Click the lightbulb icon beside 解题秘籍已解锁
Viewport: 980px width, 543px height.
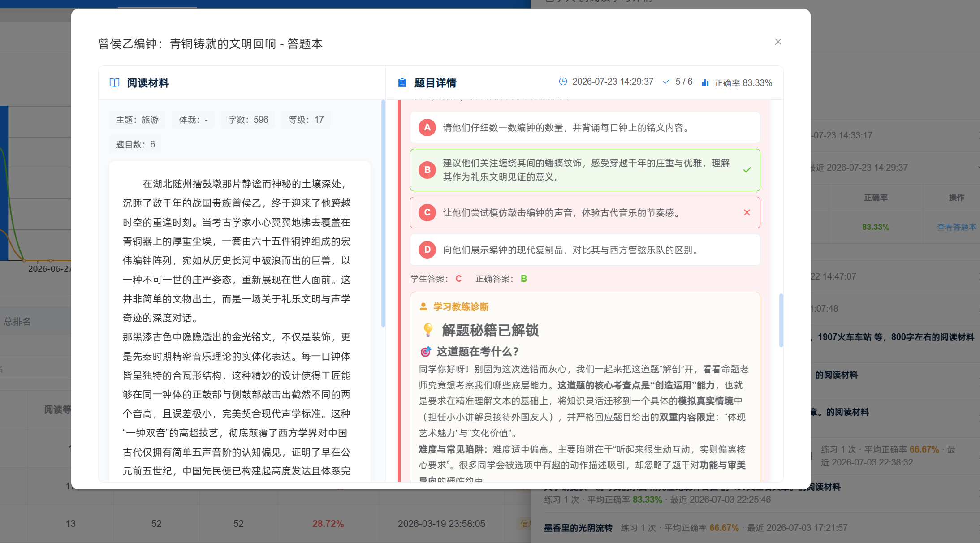428,330
